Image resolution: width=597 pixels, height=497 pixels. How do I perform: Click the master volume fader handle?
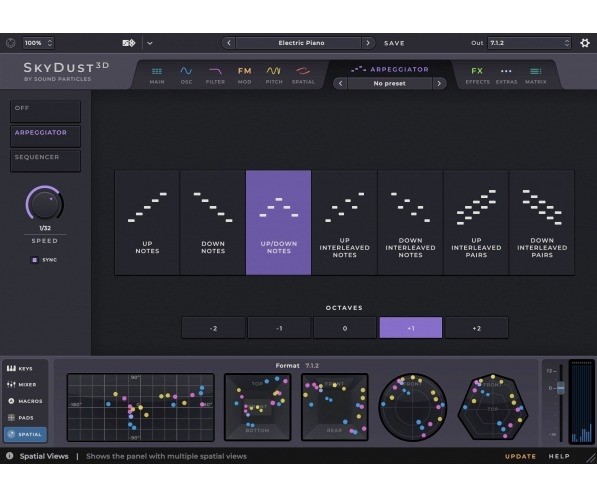[x=560, y=388]
